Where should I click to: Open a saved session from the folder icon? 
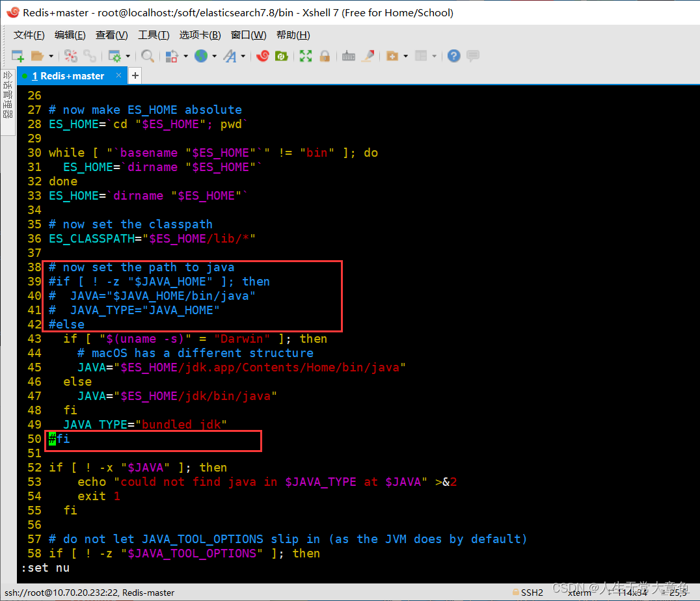click(38, 56)
